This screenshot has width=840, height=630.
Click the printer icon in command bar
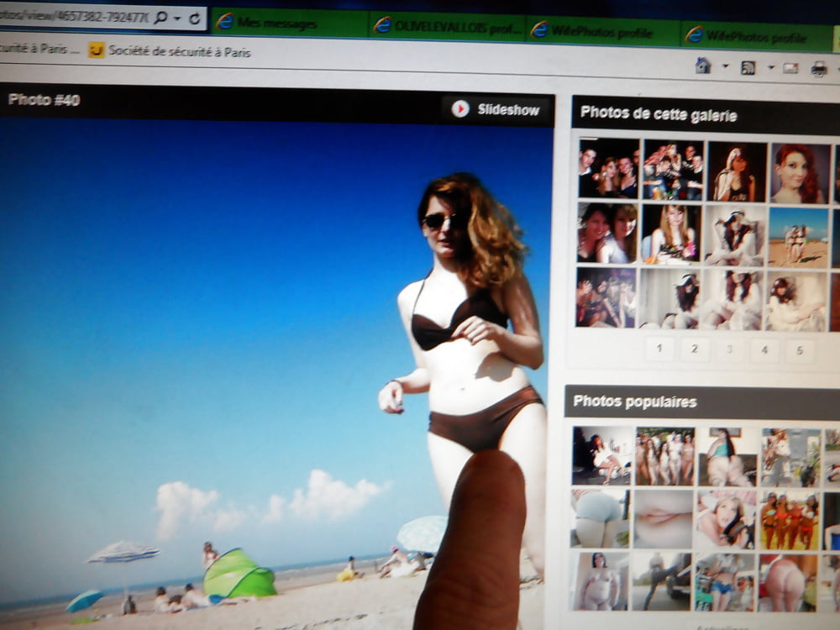point(819,69)
